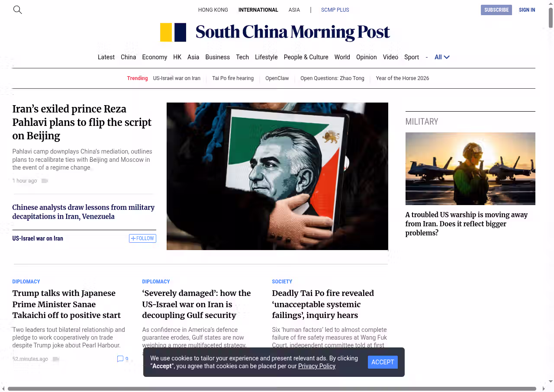This screenshot has width=554, height=392.
Task: Accept the cookies notice
Action: [x=383, y=362]
